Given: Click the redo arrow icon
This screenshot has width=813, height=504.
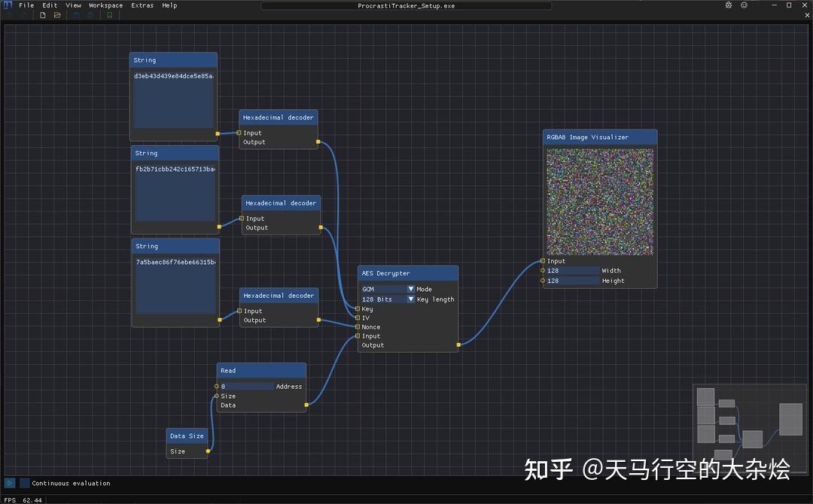Looking at the screenshot, I should [21, 14].
